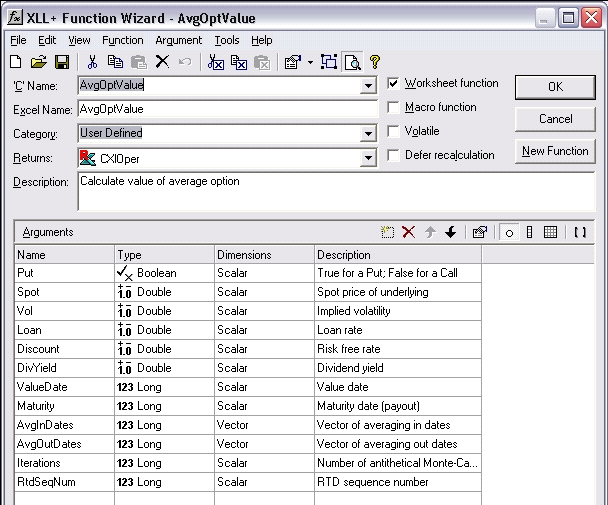The image size is (608, 505).
Task: Open the Tools menu
Action: (x=227, y=40)
